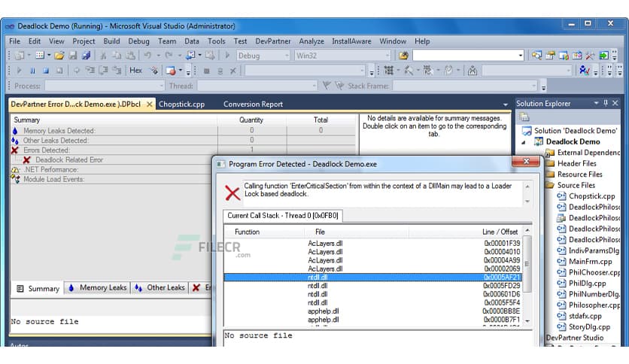This screenshot has height=364, width=629.
Task: Click the Save All icon
Action: coord(86,56)
